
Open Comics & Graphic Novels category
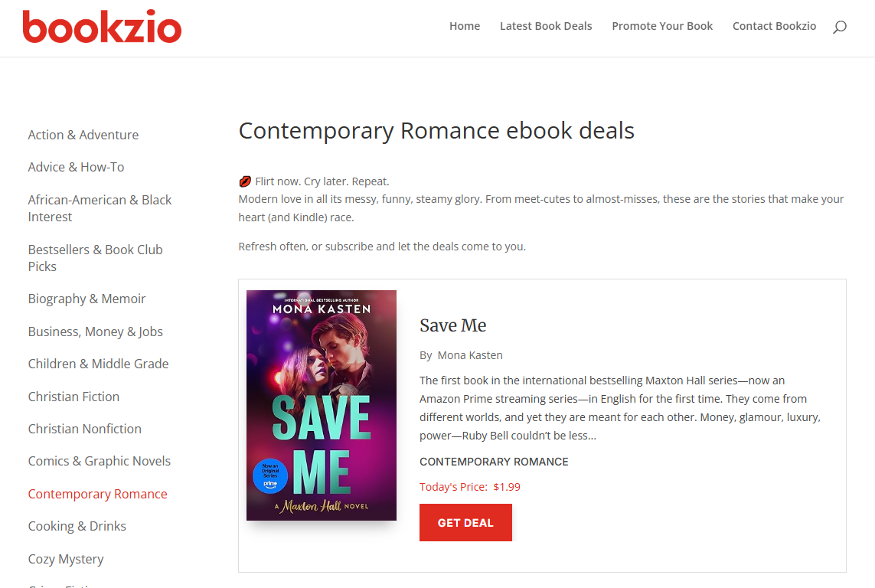pos(100,461)
